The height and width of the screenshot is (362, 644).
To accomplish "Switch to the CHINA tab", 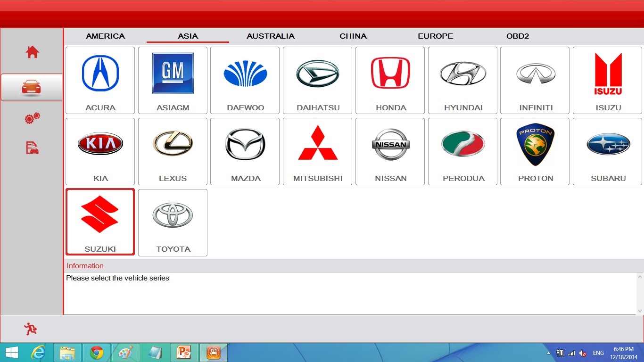I will click(x=353, y=36).
